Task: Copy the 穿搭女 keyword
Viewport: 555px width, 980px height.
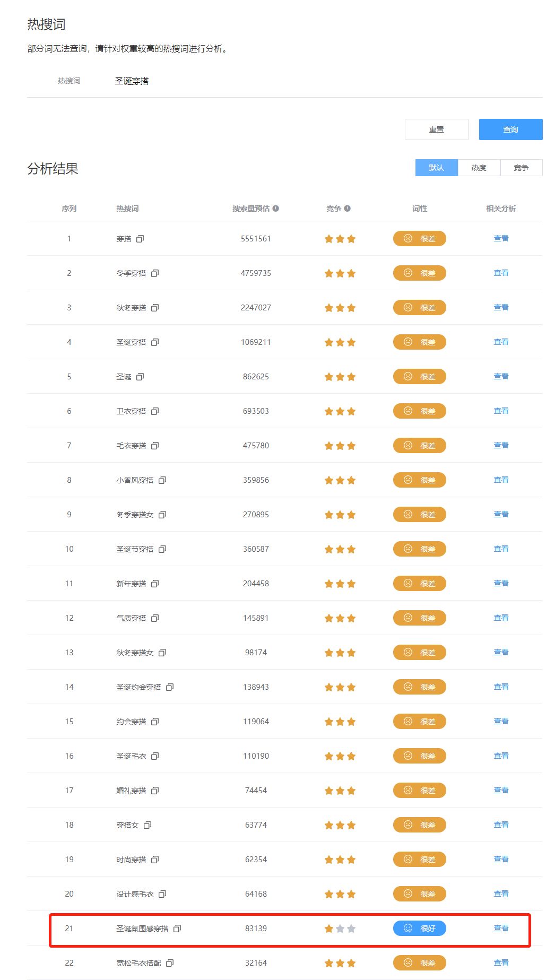Action: point(148,825)
